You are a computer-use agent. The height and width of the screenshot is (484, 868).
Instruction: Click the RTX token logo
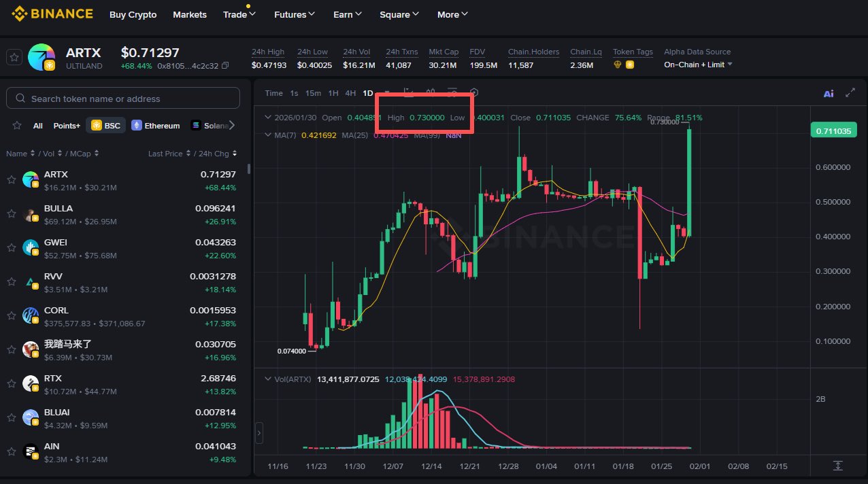pyautogui.click(x=31, y=385)
